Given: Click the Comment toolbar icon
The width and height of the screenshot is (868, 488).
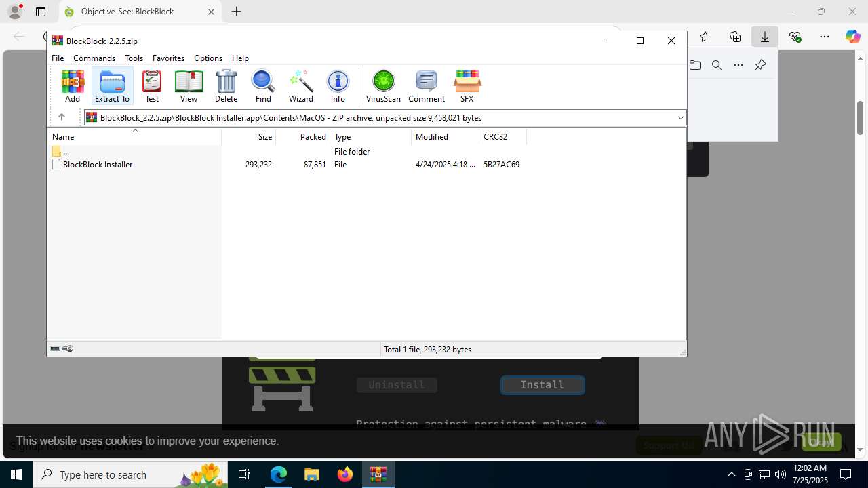Looking at the screenshot, I should [427, 86].
